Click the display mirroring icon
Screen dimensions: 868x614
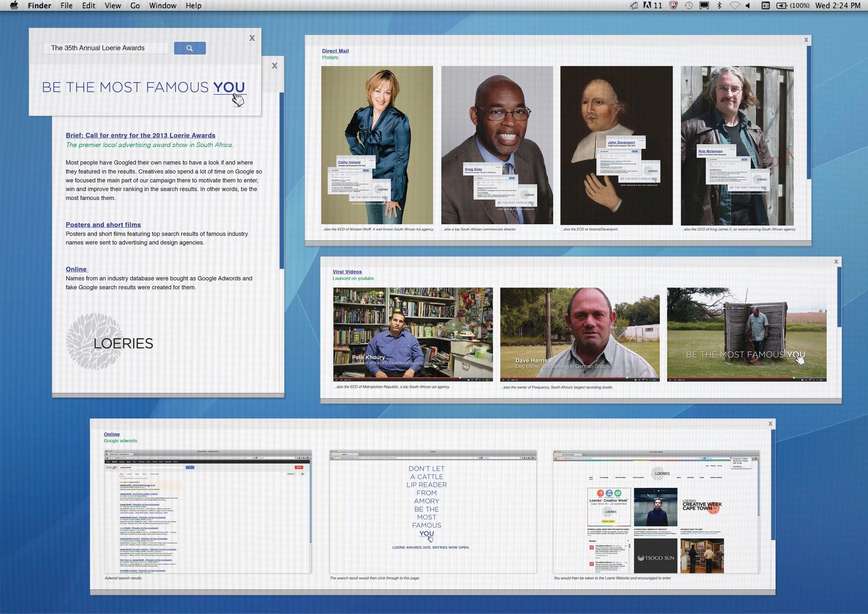click(x=704, y=6)
